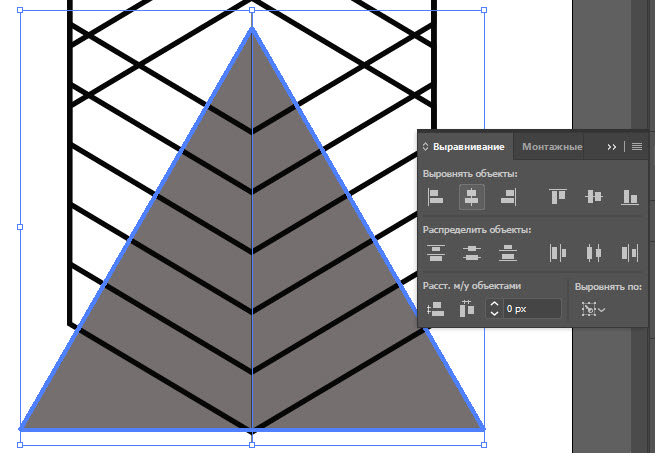The image size is (655, 453).
Task: Click vertical distribute center icon
Action: (472, 253)
